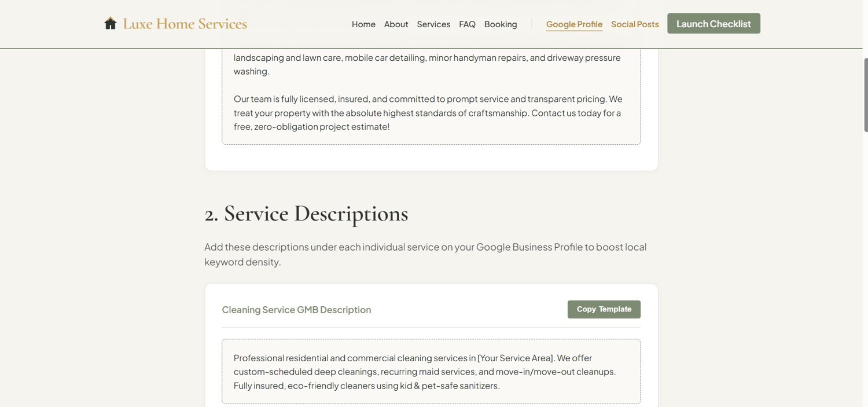Click the "landscaping and lawn care" text line

point(427,58)
